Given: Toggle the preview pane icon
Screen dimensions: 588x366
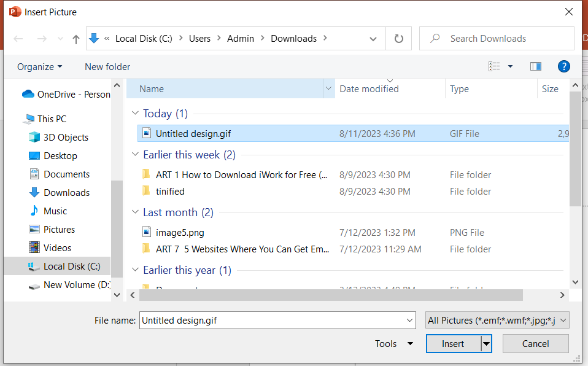Looking at the screenshot, I should point(536,66).
